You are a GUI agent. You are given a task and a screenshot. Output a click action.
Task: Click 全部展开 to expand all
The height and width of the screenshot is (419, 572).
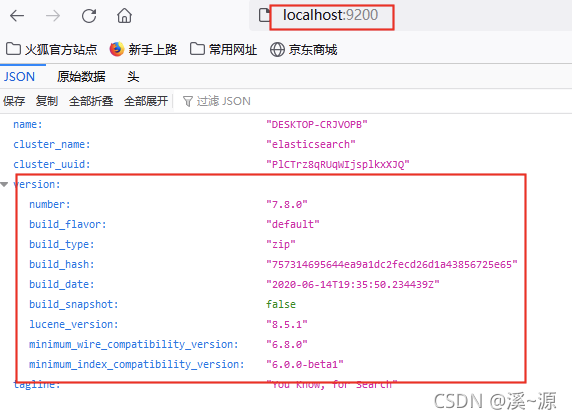[x=146, y=101]
